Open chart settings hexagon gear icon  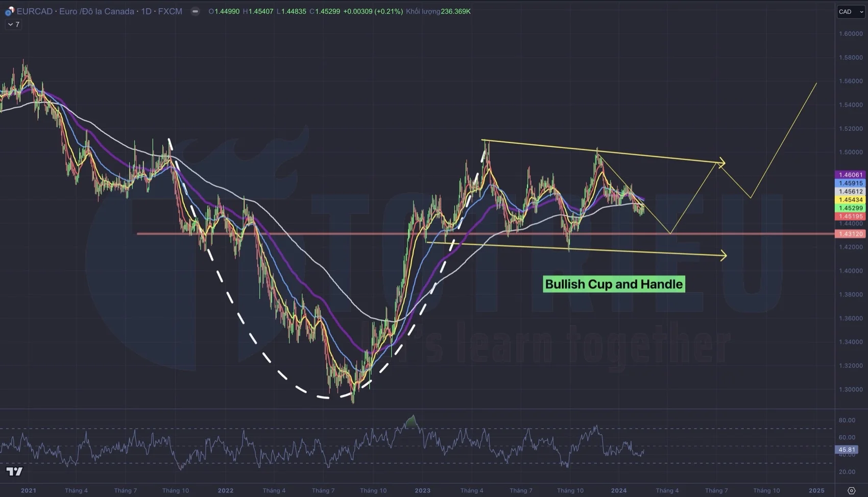(851, 490)
